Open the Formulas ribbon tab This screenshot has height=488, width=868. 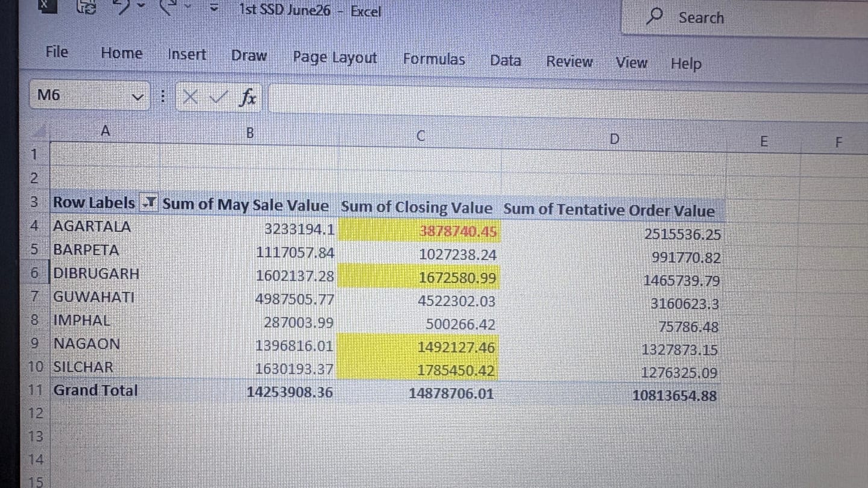[x=434, y=59]
